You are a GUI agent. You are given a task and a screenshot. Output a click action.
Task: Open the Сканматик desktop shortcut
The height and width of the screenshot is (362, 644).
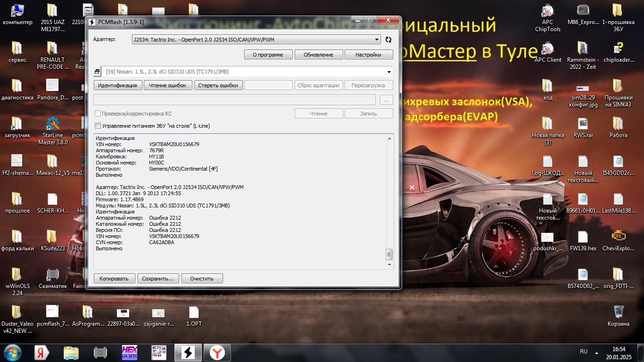tap(52, 278)
